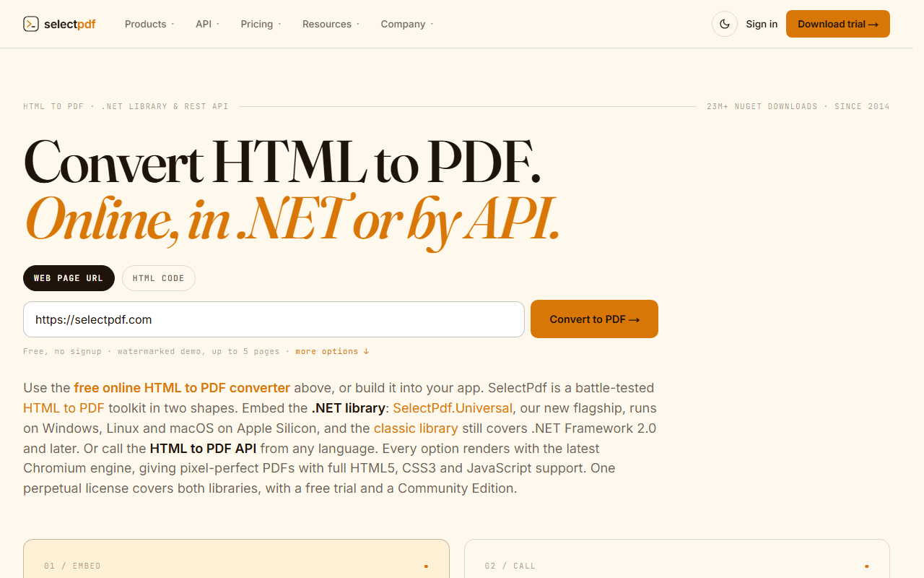Screen dimensions: 924x578
Task: Visit the classic library link
Action: (x=416, y=428)
